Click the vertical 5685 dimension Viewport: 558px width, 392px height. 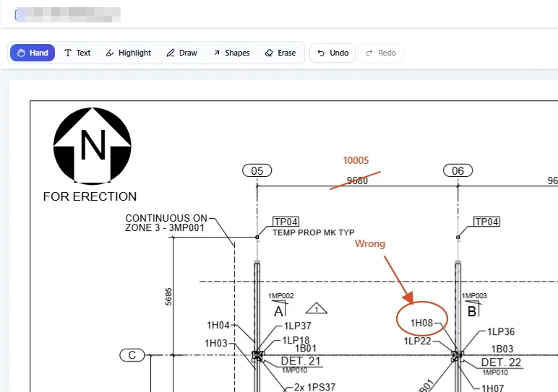point(168,297)
